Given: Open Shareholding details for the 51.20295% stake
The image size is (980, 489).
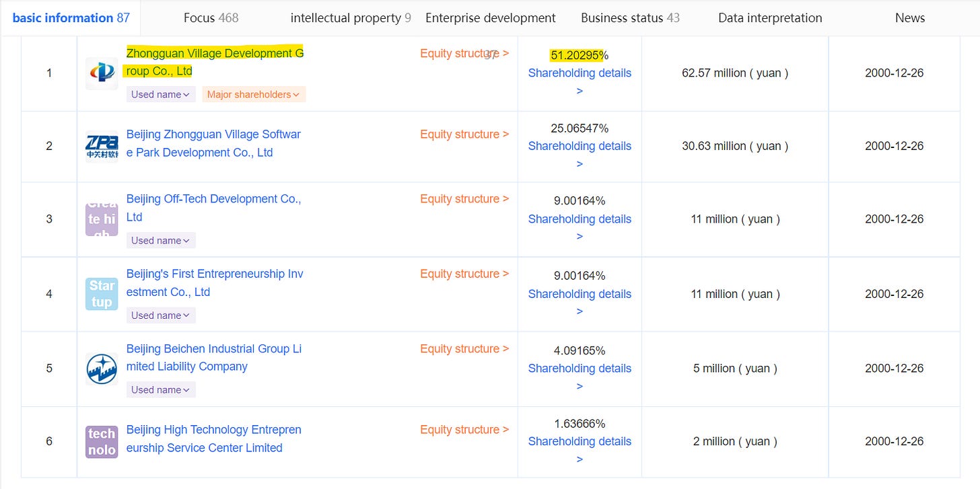Looking at the screenshot, I should point(580,81).
